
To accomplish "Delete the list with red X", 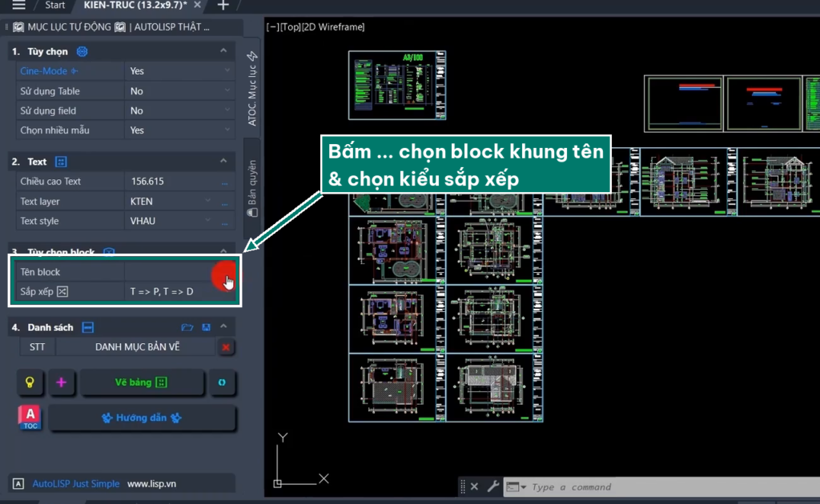I will (x=226, y=347).
